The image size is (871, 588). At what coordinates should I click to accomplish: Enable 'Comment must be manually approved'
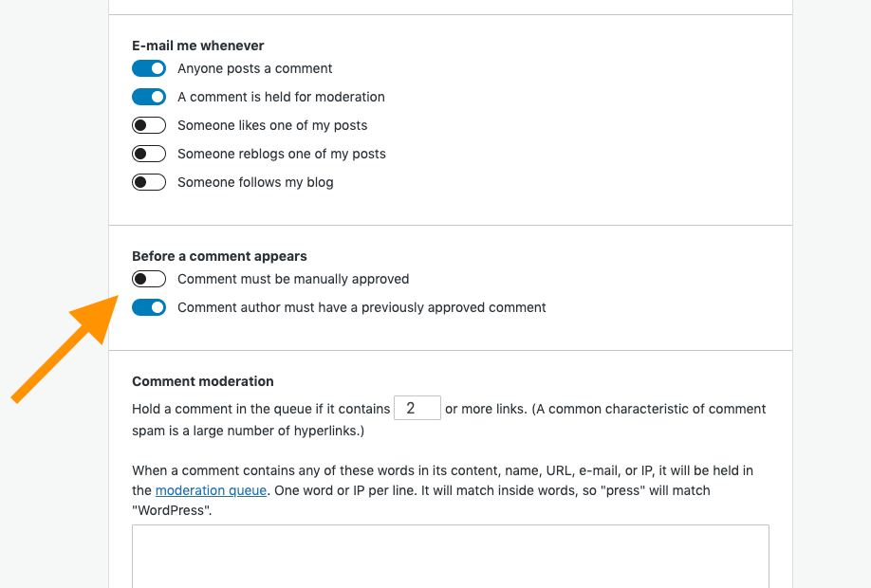[x=149, y=279]
